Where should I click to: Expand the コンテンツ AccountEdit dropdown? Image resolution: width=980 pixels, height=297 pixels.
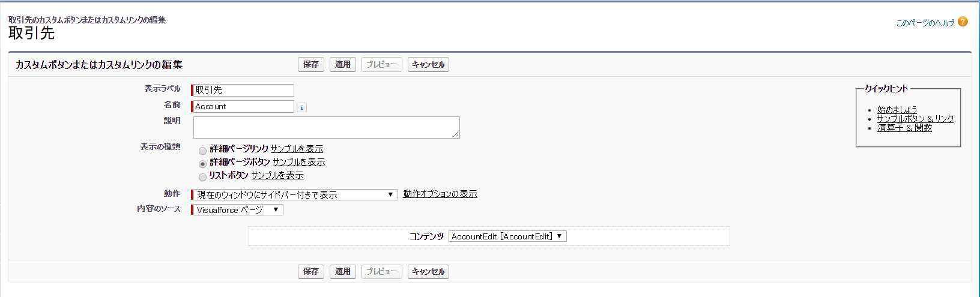click(507, 236)
